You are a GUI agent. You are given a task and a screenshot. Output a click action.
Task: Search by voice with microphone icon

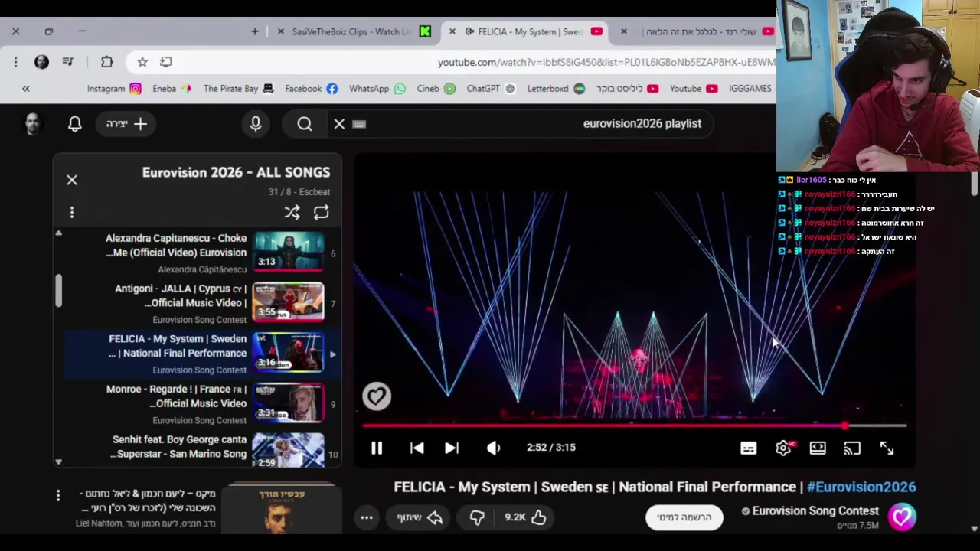[256, 124]
